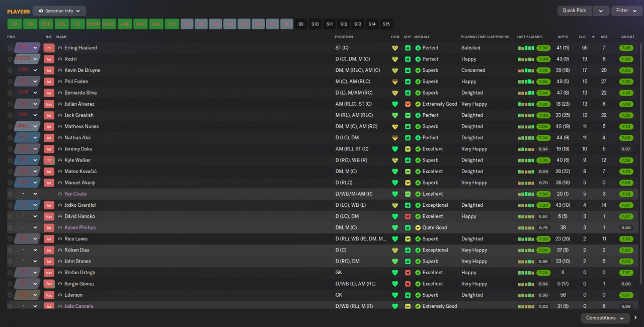
Task: Toggle the pick checkmark for Ederson
Action: [10, 295]
